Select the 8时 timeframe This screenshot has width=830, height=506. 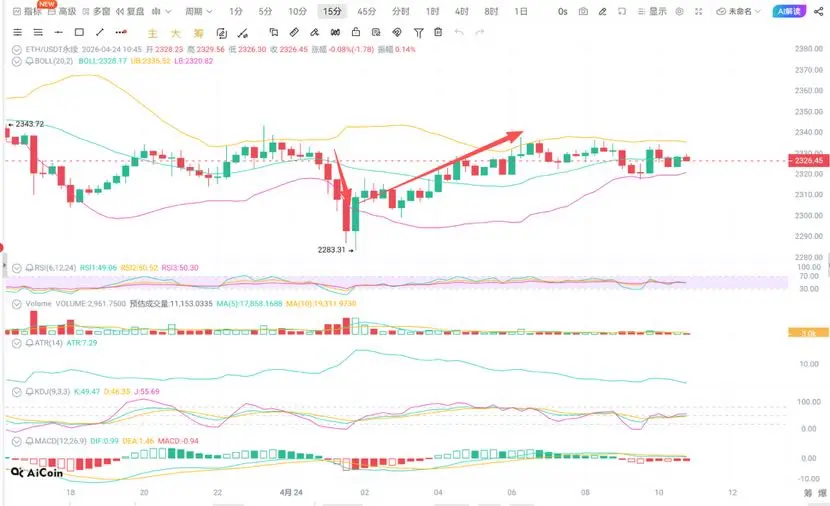point(491,11)
